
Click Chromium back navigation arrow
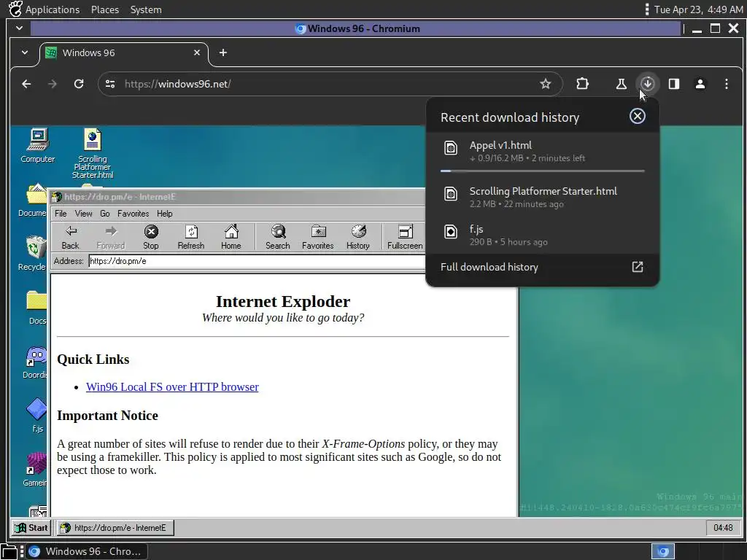tap(26, 84)
